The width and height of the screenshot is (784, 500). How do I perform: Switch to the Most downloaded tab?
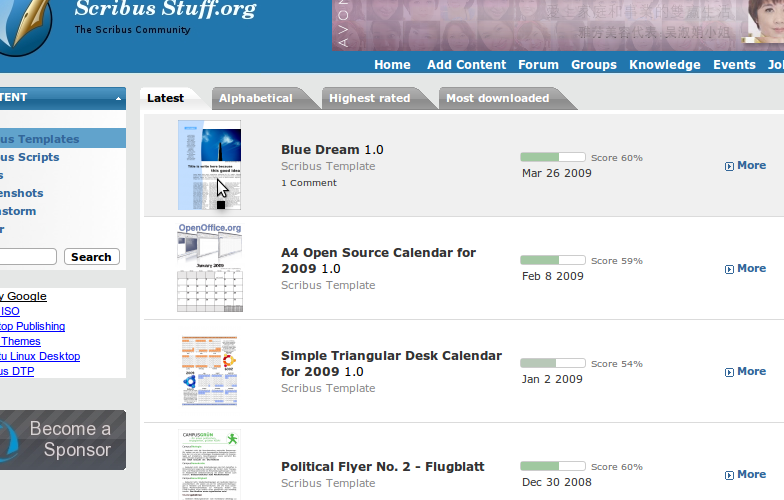coord(498,98)
